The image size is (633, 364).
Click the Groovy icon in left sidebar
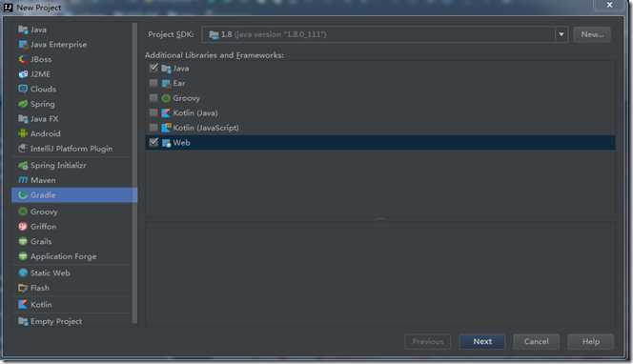click(x=23, y=212)
